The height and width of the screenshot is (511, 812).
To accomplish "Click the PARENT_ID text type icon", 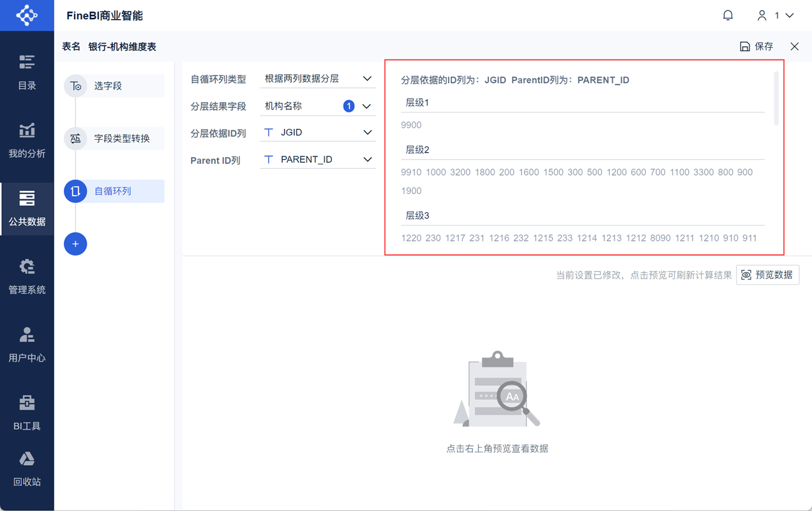I will (x=269, y=160).
